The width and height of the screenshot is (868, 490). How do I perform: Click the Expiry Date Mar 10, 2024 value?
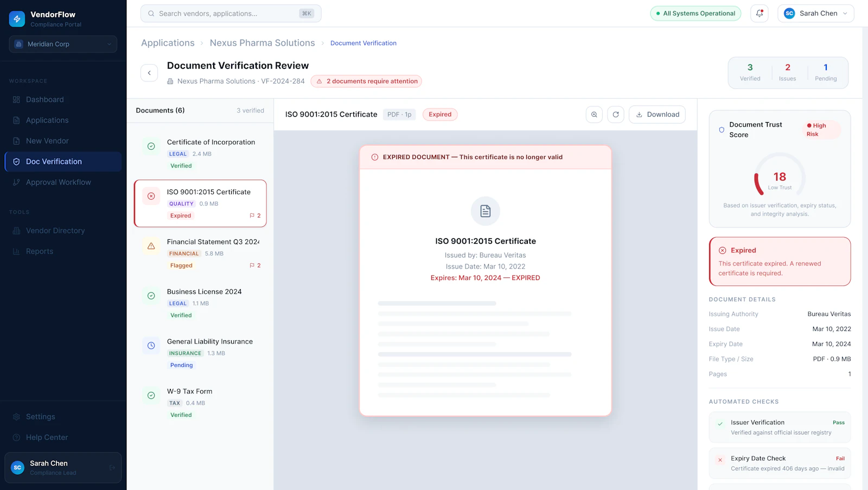831,344
